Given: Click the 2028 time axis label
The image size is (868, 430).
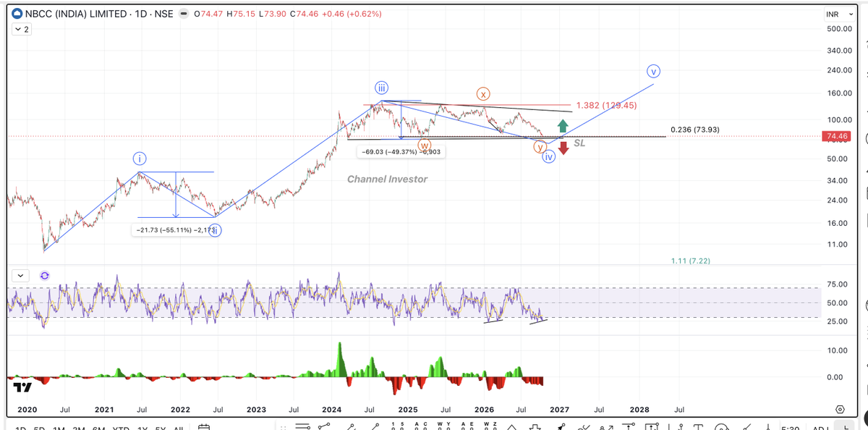Looking at the screenshot, I should tap(639, 410).
